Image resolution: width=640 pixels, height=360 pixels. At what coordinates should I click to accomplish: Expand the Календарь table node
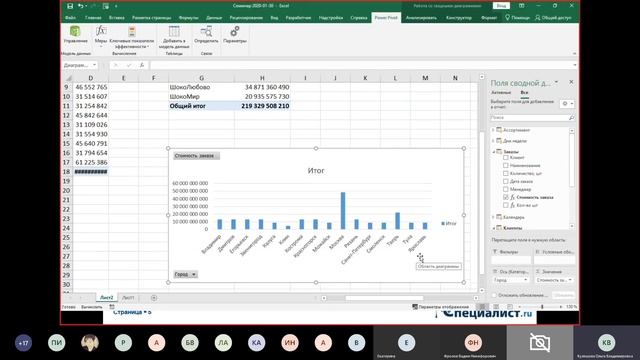(493, 217)
